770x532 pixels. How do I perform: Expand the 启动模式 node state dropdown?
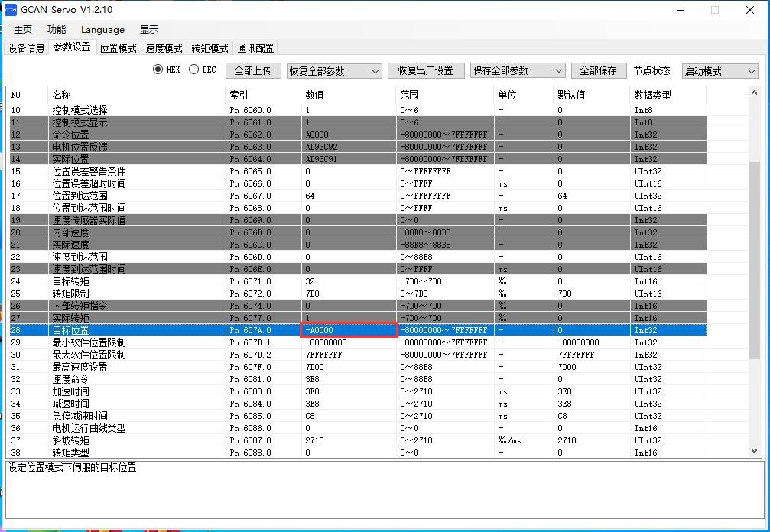[719, 71]
